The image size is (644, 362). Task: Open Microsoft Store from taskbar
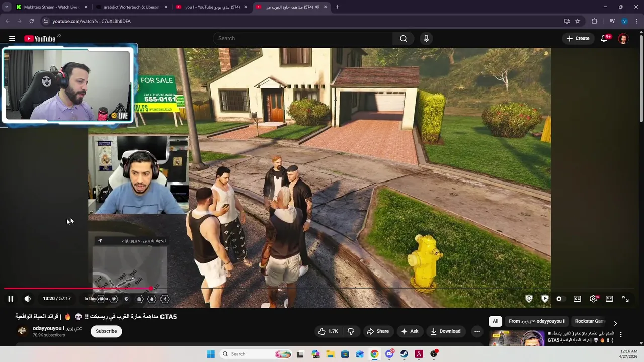(345, 354)
